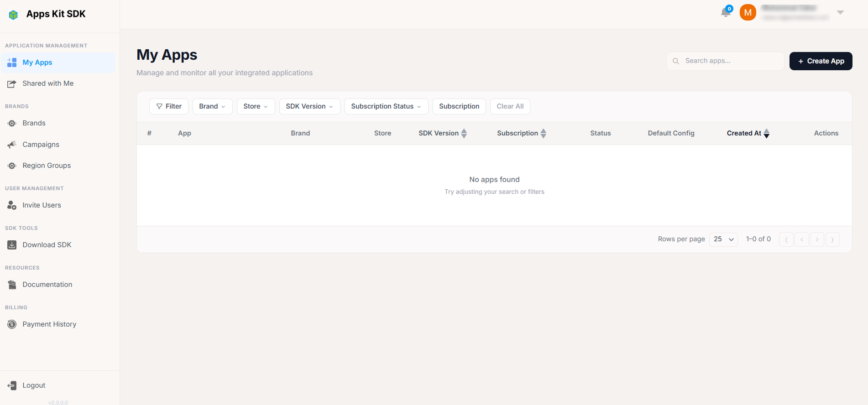The height and width of the screenshot is (405, 868).
Task: Click the Brand column header
Action: click(x=300, y=133)
